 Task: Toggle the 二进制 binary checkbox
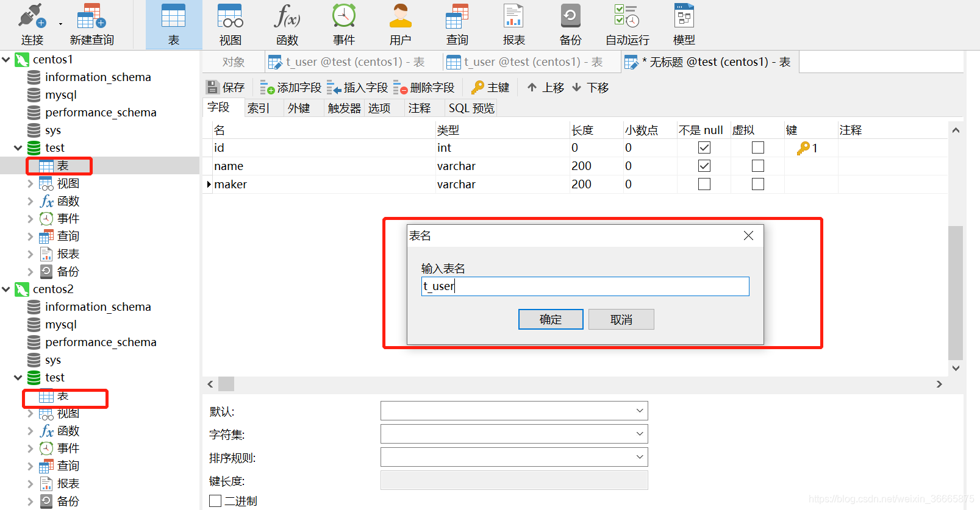pyautogui.click(x=215, y=501)
